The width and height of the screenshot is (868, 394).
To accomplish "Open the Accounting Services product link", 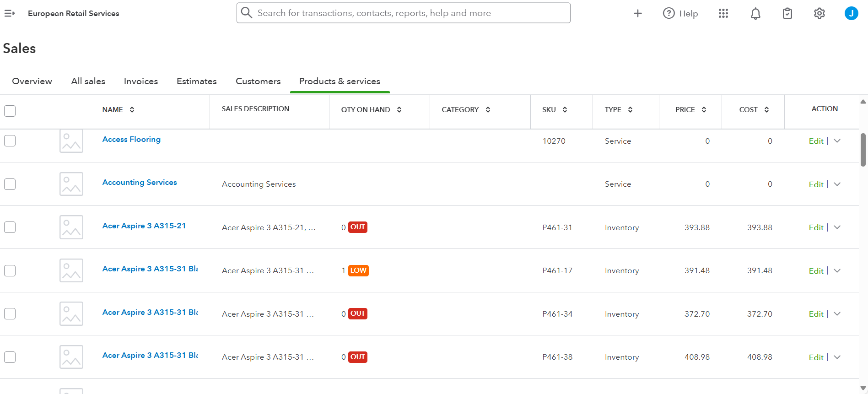I will pyautogui.click(x=140, y=182).
